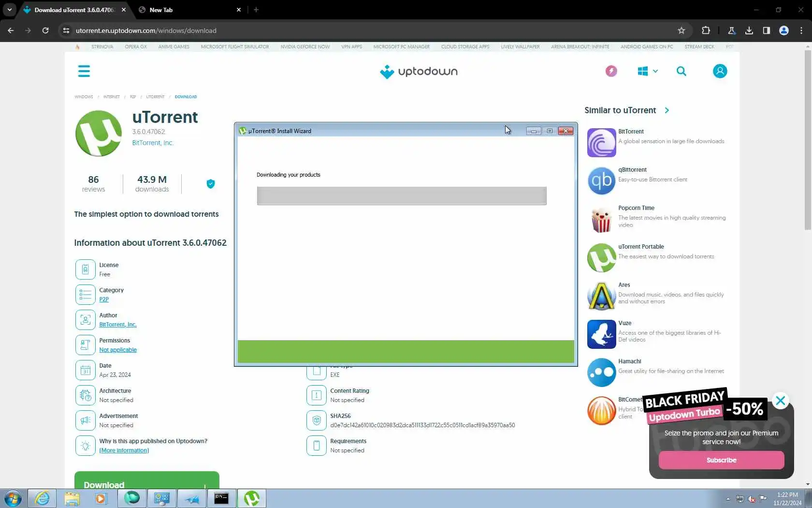Open the command prompt taskbar icon
The width and height of the screenshot is (812, 508).
[x=221, y=498]
